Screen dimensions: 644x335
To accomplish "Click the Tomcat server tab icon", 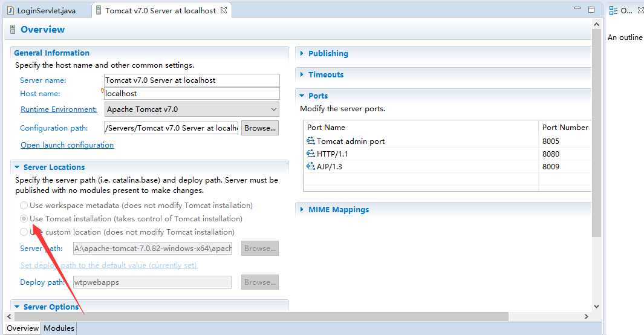I will 99,10.
